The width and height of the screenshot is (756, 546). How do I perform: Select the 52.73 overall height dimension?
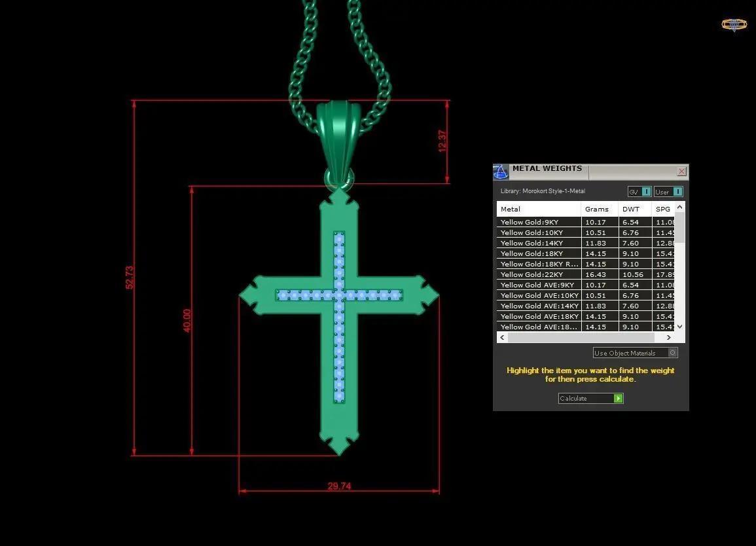tap(129, 278)
